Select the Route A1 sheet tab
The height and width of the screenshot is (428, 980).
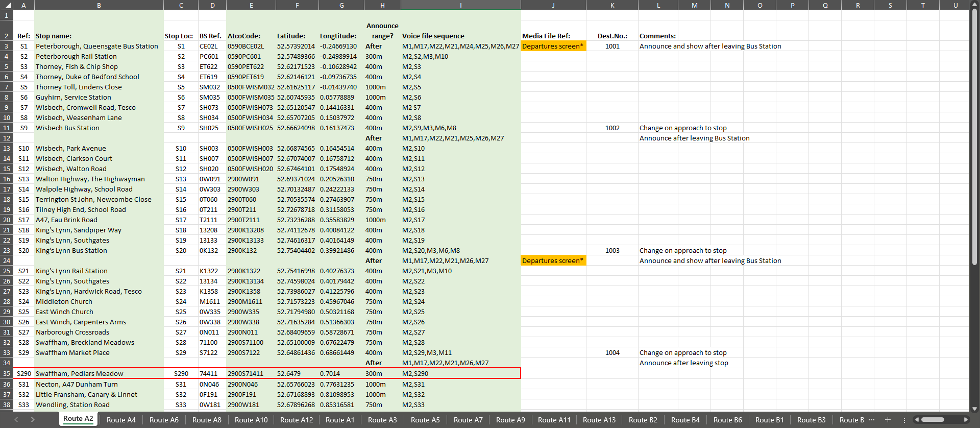point(339,420)
